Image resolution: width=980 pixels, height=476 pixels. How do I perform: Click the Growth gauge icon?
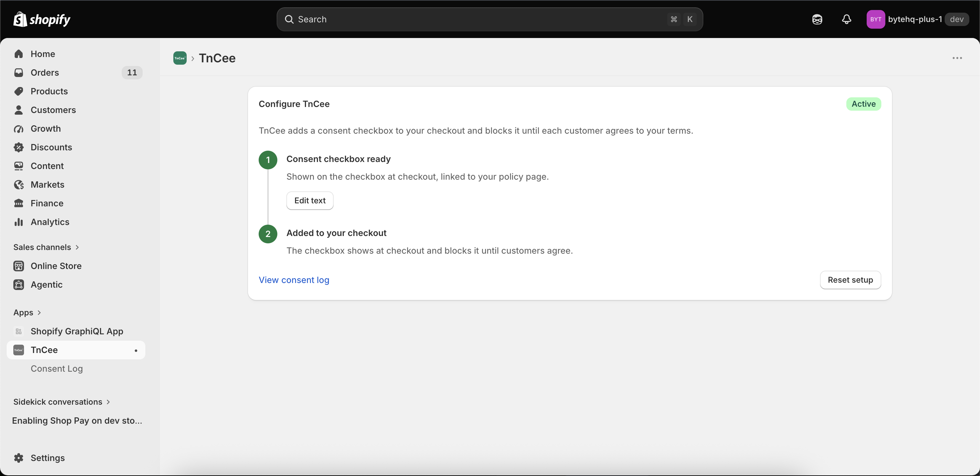tap(19, 129)
